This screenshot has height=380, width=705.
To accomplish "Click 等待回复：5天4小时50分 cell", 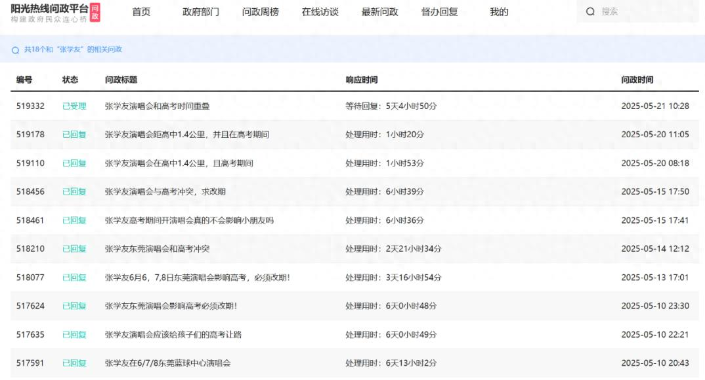I will pos(391,106).
